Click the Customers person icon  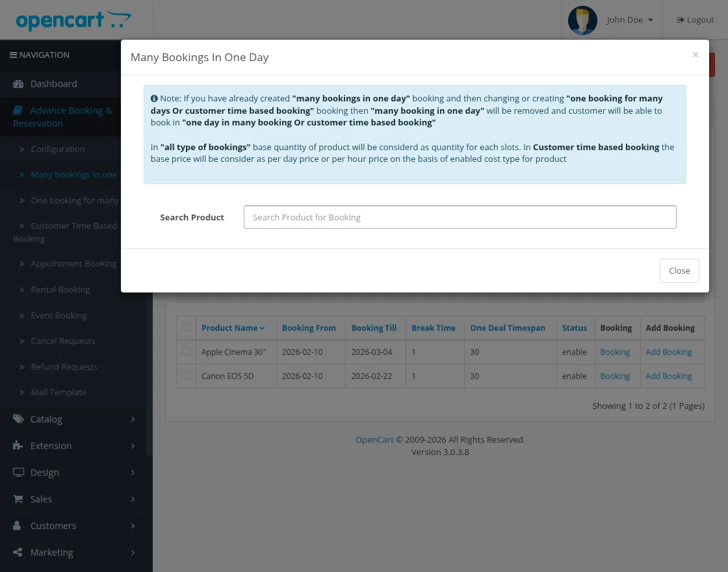coord(18,525)
